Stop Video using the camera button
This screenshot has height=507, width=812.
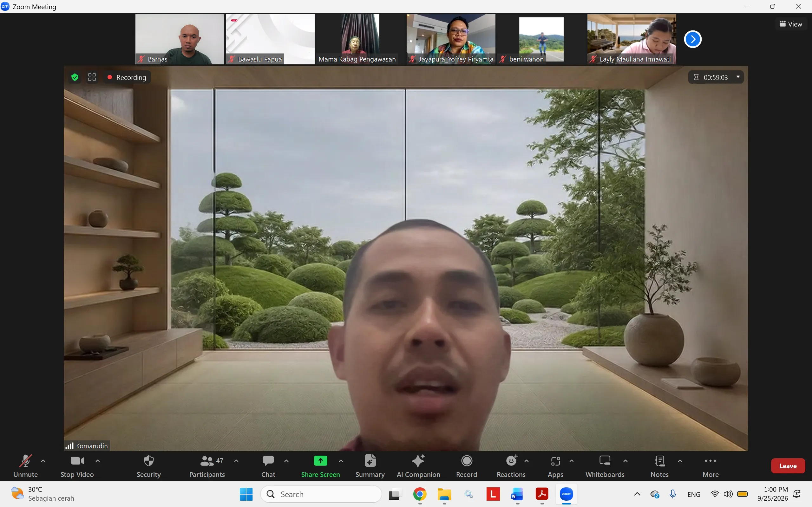point(77,466)
